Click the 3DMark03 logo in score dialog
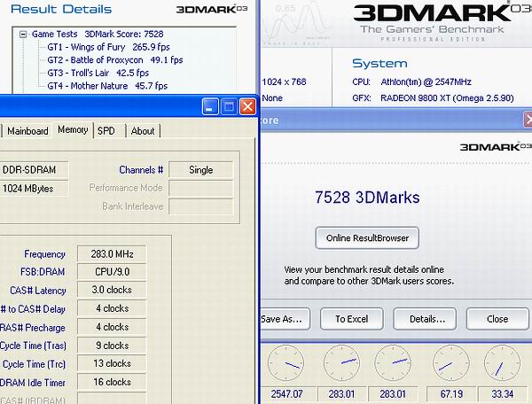532x404 pixels. pos(495,147)
